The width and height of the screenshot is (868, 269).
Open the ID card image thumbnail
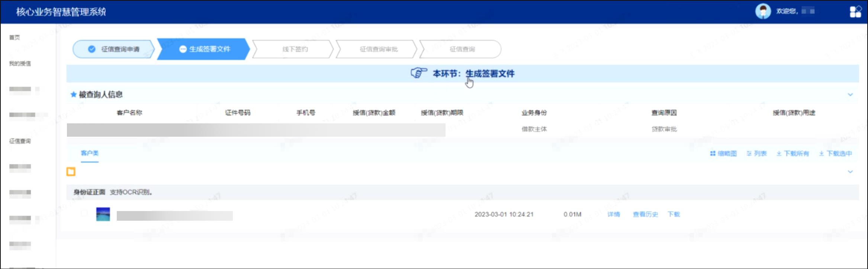click(103, 214)
